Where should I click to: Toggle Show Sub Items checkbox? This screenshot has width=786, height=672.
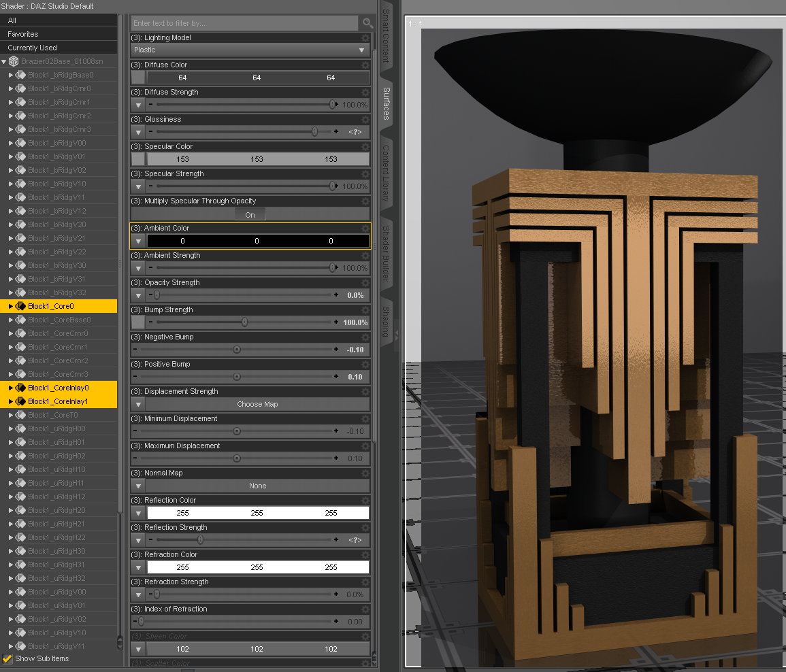pyautogui.click(x=7, y=658)
